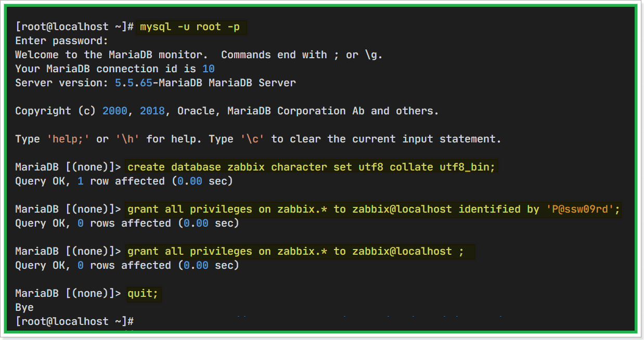The width and height of the screenshot is (644, 340).
Task: Click the highlighted mysql -u root -p command
Action: (190, 27)
